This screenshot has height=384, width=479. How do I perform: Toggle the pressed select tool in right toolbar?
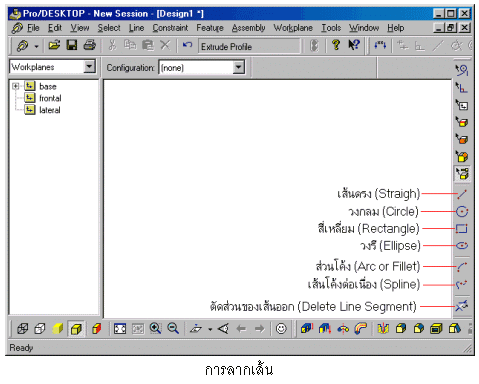point(462,174)
